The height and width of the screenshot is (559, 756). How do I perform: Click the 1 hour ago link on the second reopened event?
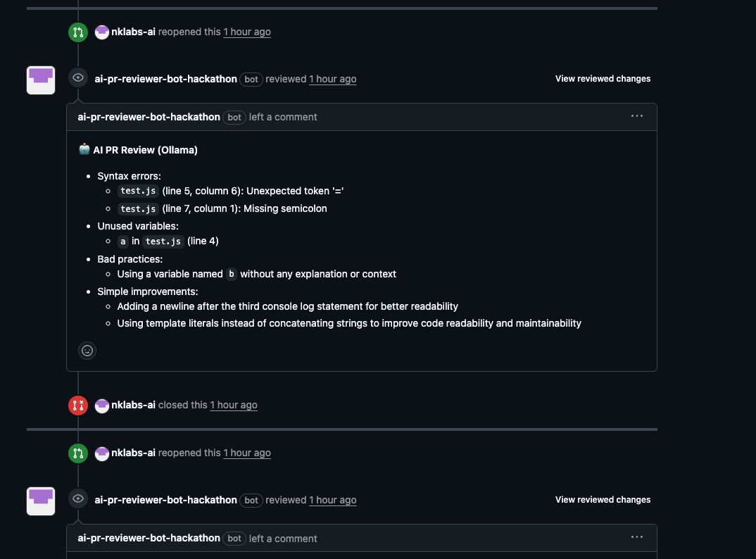[246, 453]
